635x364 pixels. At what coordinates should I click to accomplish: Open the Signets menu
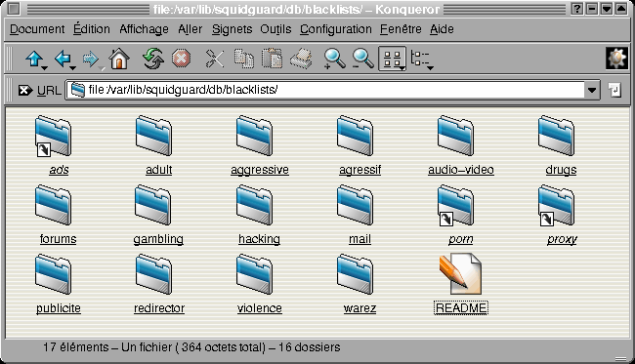tap(233, 29)
